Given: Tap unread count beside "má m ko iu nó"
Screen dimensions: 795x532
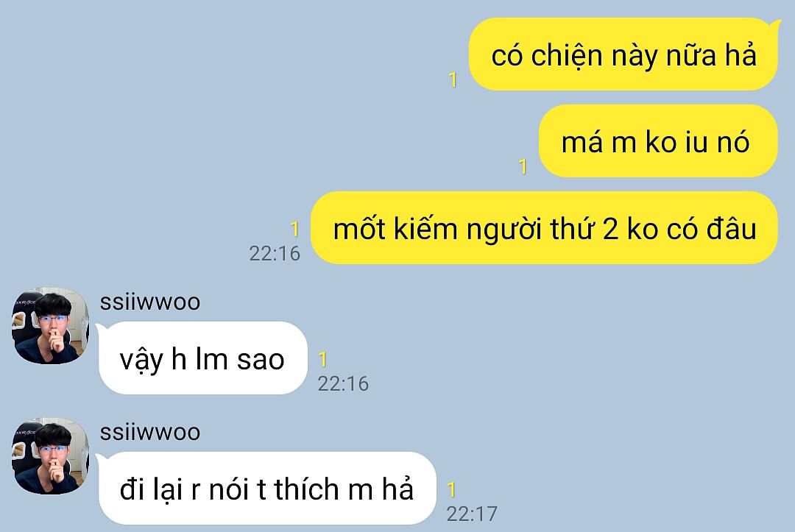Looking at the screenshot, I should point(523,166).
